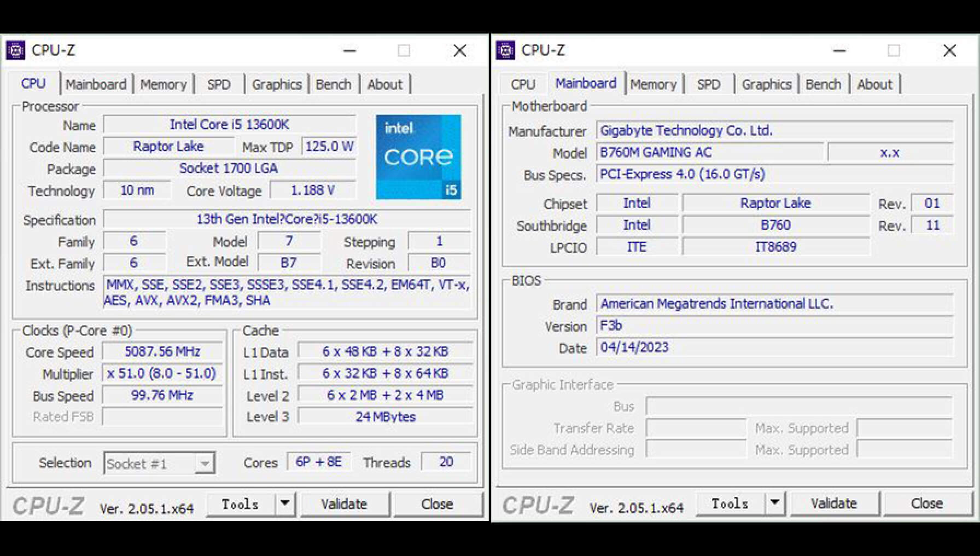
Task: Open the Tools menu in the left window
Action: (x=240, y=504)
